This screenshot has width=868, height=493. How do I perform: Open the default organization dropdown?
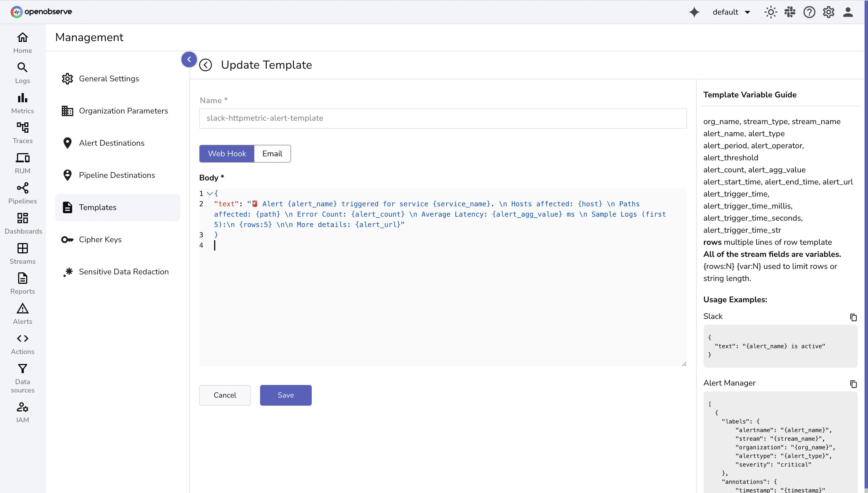click(x=731, y=12)
